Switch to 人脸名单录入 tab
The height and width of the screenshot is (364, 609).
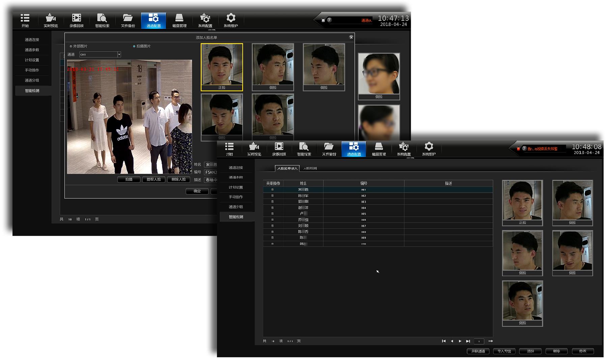coord(287,168)
